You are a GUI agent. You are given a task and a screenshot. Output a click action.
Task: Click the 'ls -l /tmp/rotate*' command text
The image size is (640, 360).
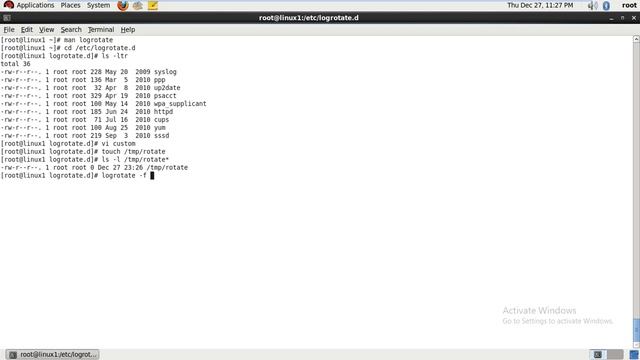(x=135, y=160)
